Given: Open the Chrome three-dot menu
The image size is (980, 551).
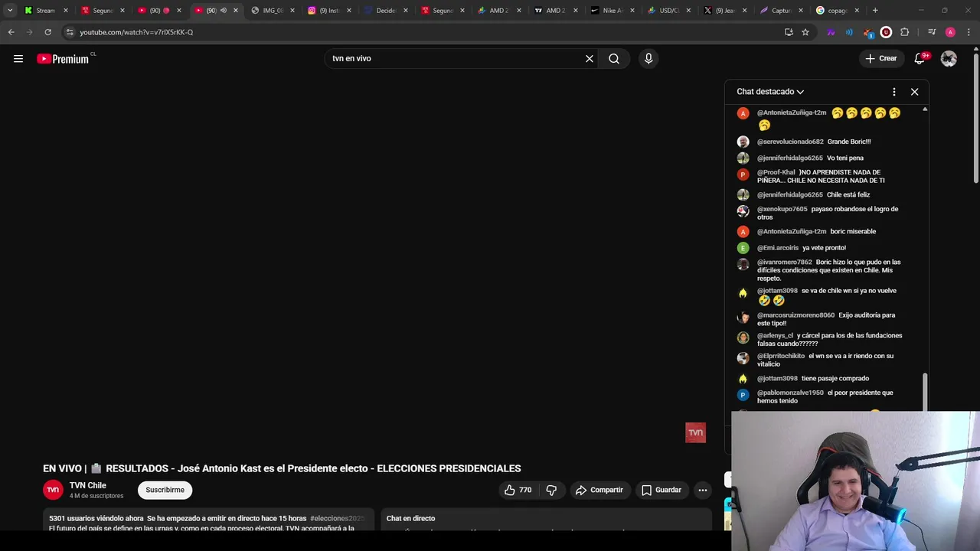Looking at the screenshot, I should [x=969, y=32].
